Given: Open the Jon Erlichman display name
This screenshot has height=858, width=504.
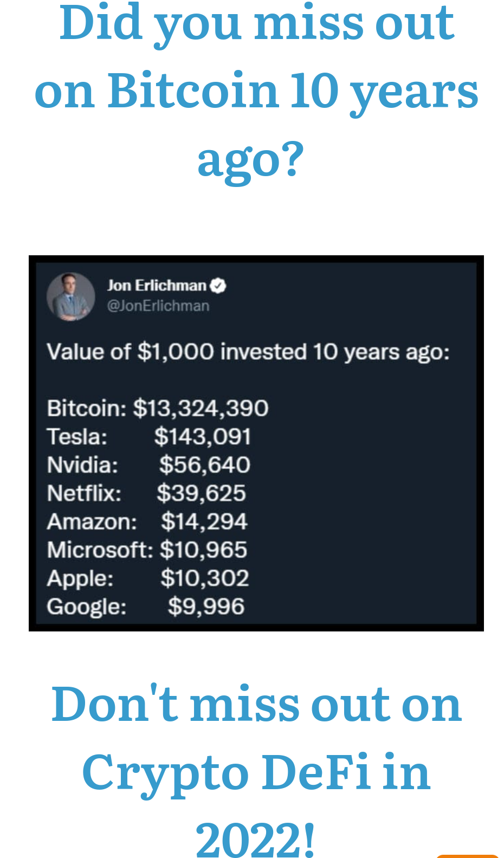Looking at the screenshot, I should point(157,285).
